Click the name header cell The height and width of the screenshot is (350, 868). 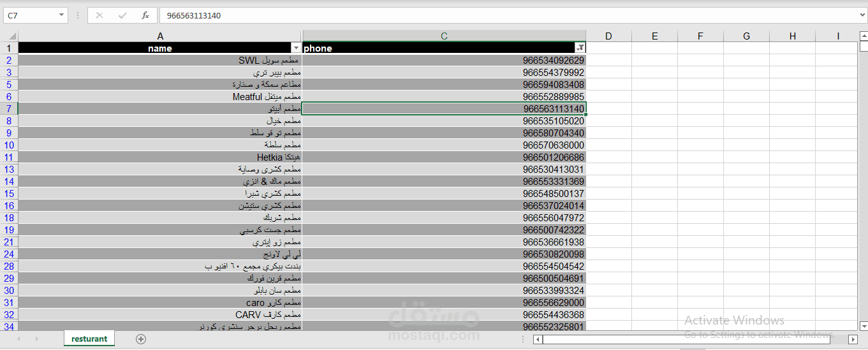160,48
